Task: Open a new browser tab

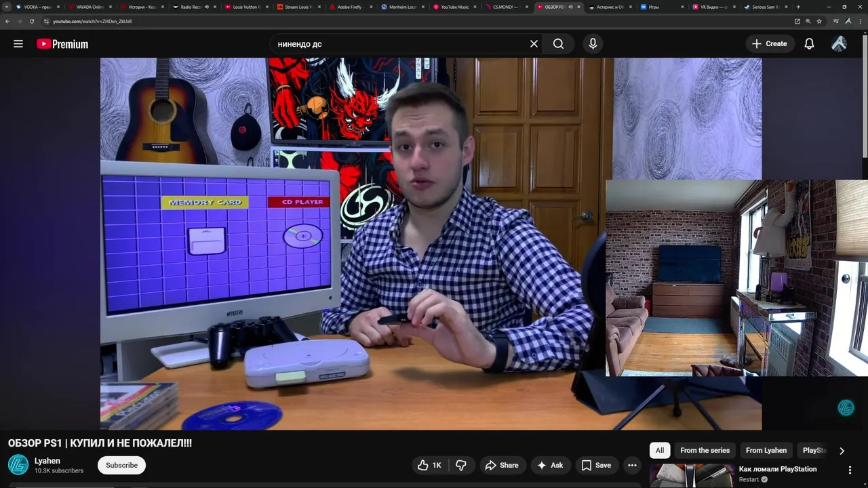Action: point(798,7)
